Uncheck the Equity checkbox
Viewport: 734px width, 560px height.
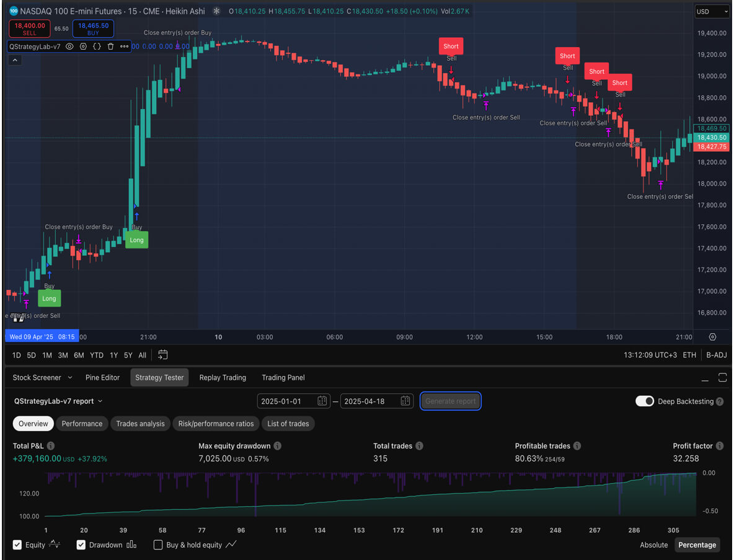coord(17,545)
